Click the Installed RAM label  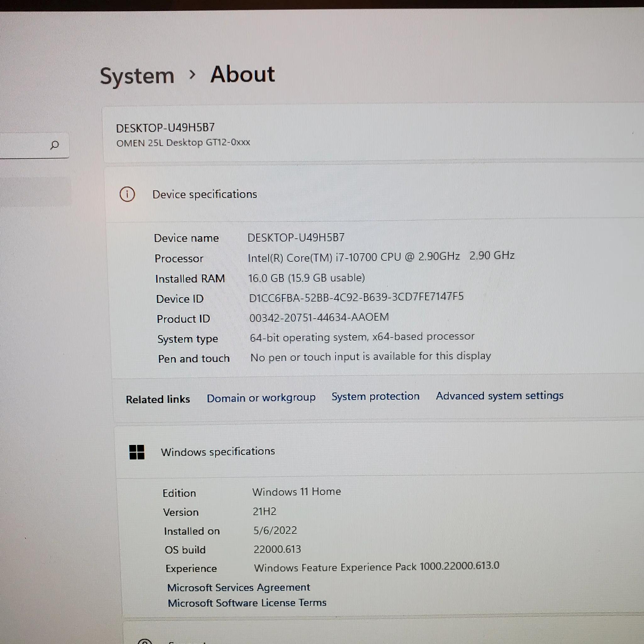[190, 279]
